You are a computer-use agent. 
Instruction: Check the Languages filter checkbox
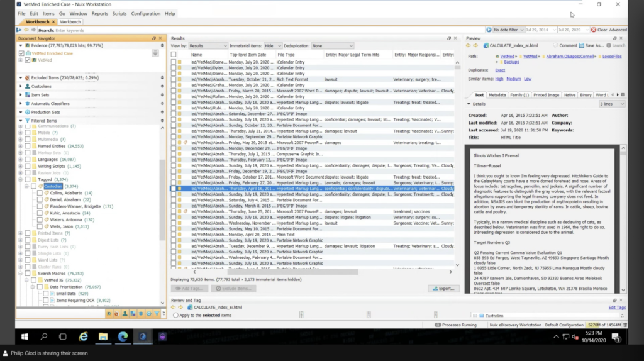[28, 159]
